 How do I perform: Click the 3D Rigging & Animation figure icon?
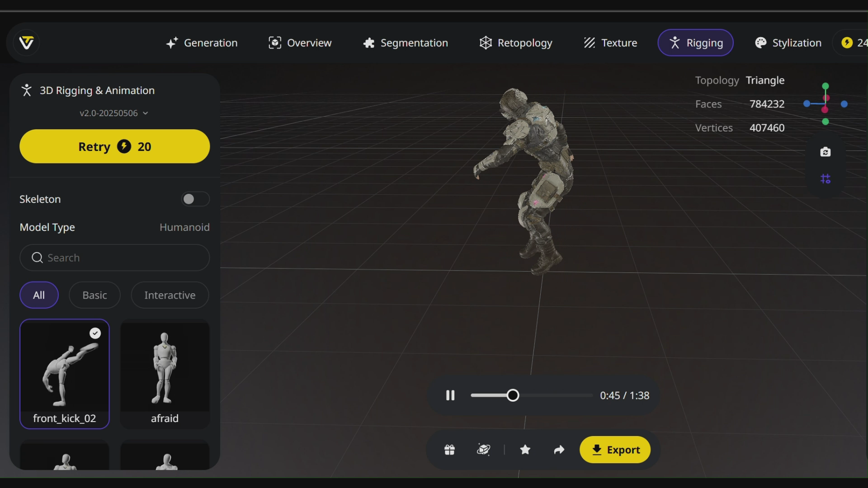[27, 90]
